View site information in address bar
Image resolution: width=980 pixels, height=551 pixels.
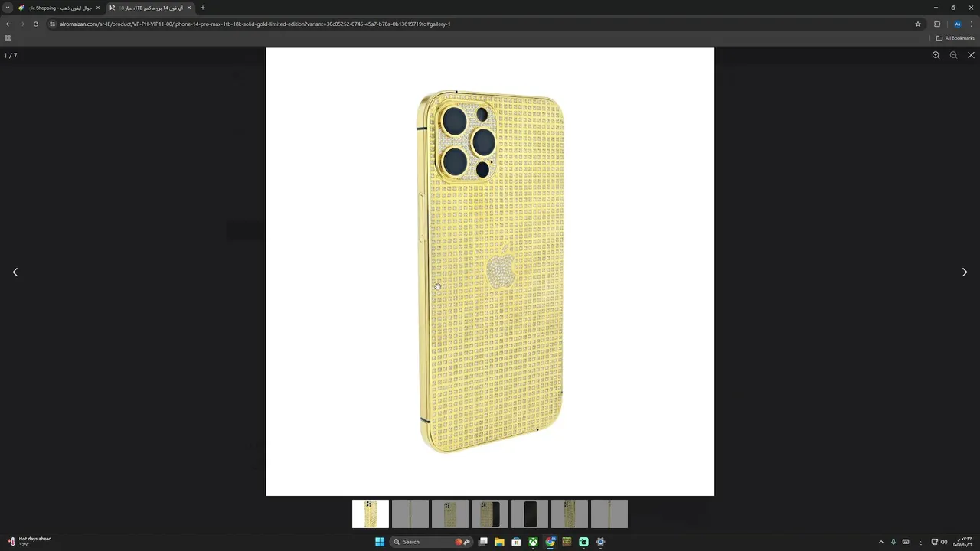[53, 24]
